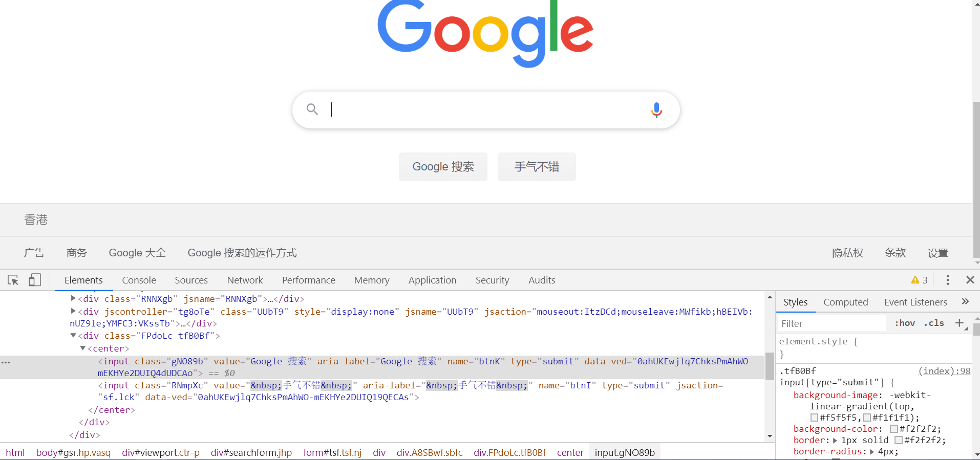Screen dimensions: 980x460
Task: Click the background-color #f2f2f2 swatch
Action: pos(894,429)
